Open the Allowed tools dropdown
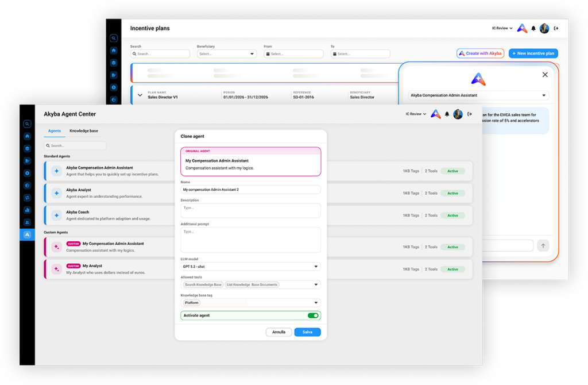The width and height of the screenshot is (588, 385). (x=250, y=284)
